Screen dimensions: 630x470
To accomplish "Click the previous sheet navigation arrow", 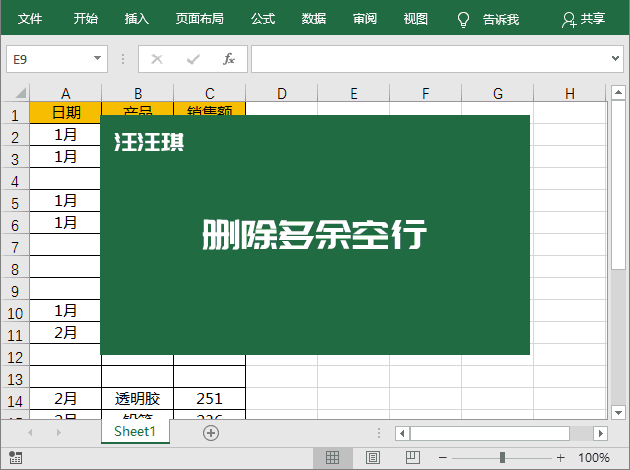I will pyautogui.click(x=30, y=433).
